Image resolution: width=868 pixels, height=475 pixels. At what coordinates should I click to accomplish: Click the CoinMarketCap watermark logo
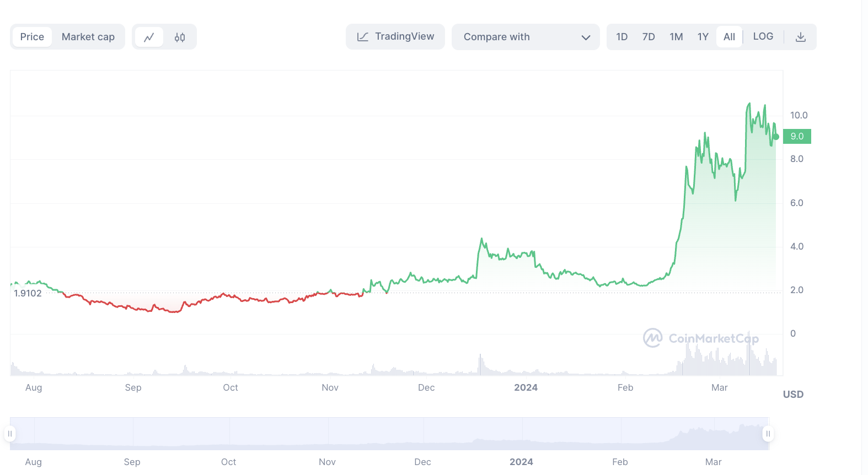tap(653, 338)
